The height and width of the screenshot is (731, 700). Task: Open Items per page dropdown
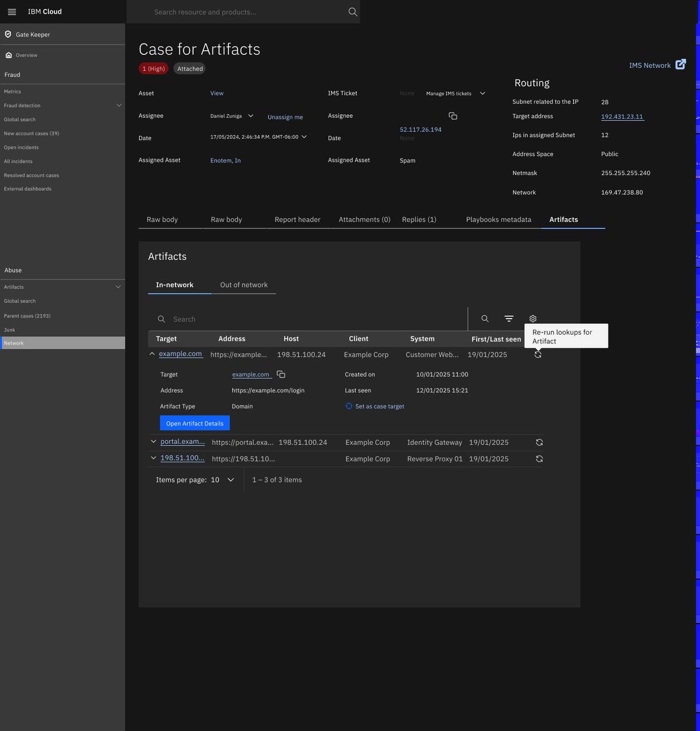(x=223, y=480)
